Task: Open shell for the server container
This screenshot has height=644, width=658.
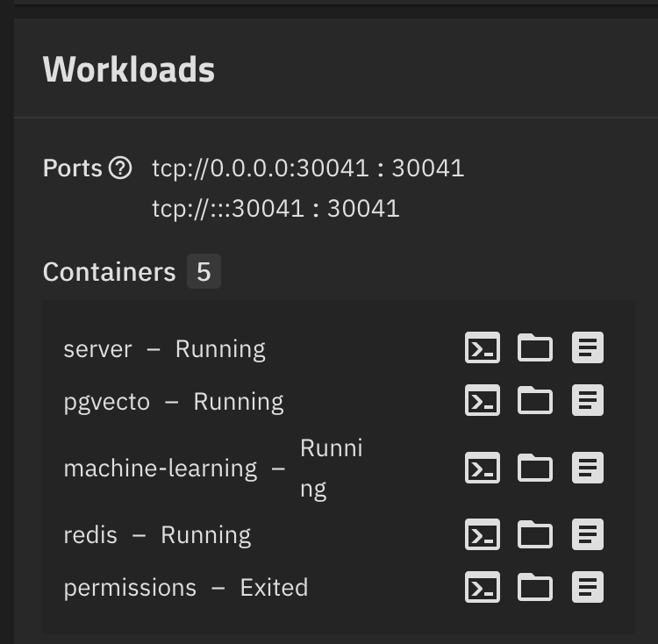Action: pyautogui.click(x=483, y=347)
